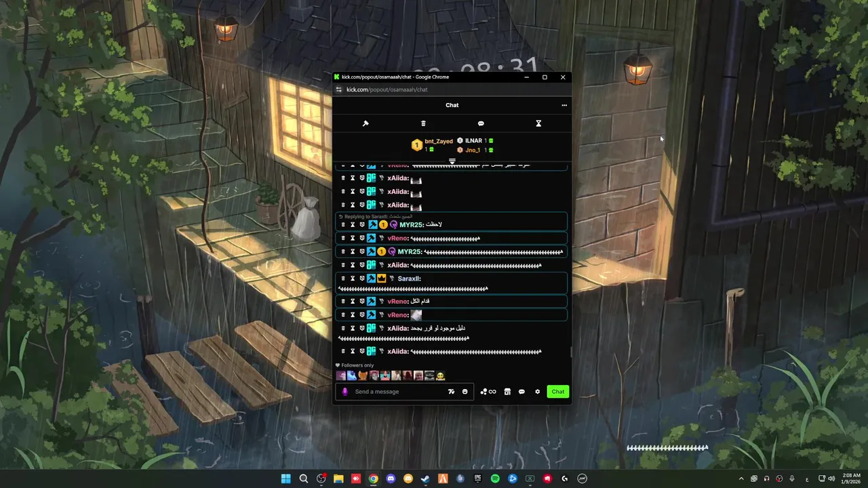Insert the yellow smiley emote from the emote row
The height and width of the screenshot is (488, 868).
click(x=441, y=375)
